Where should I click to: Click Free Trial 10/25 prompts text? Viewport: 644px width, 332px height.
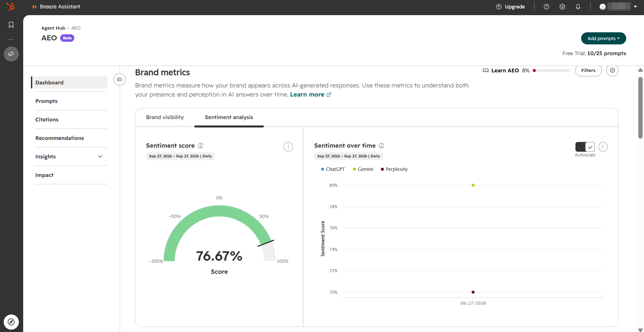click(594, 53)
